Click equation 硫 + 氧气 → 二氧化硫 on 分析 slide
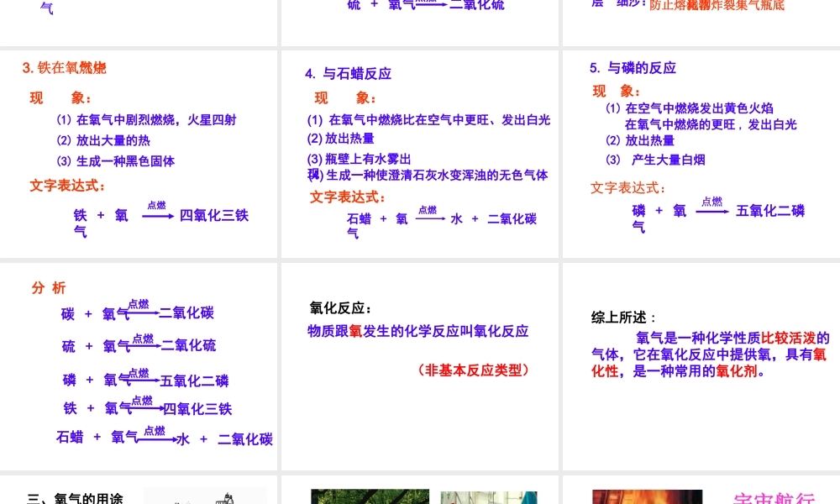 pyautogui.click(x=139, y=344)
